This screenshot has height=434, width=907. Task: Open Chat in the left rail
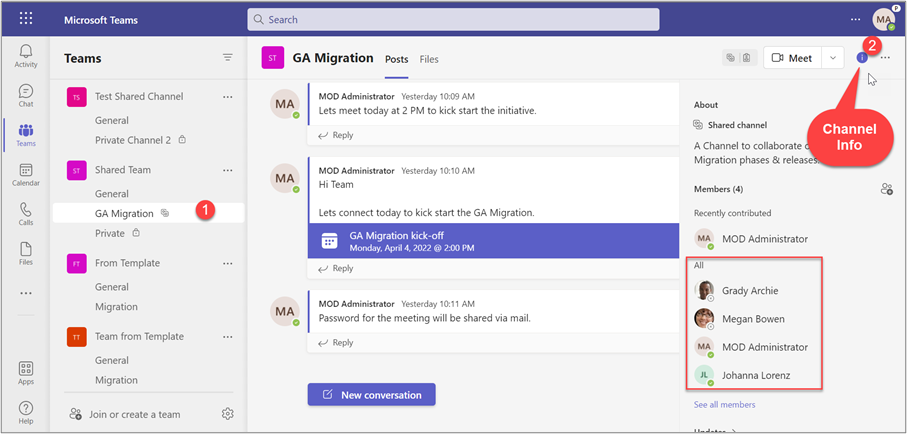(x=26, y=96)
